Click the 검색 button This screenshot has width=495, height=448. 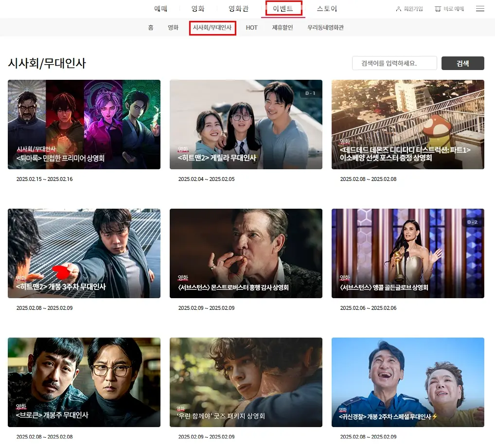point(462,63)
